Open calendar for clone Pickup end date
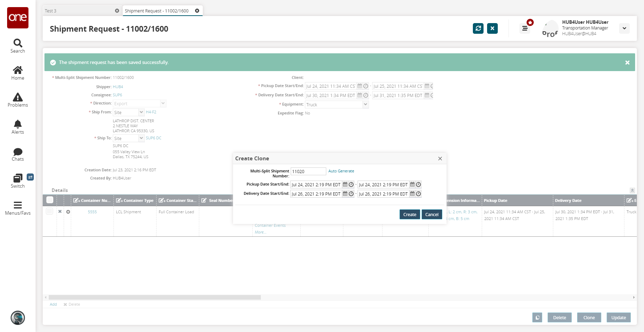 (x=412, y=184)
